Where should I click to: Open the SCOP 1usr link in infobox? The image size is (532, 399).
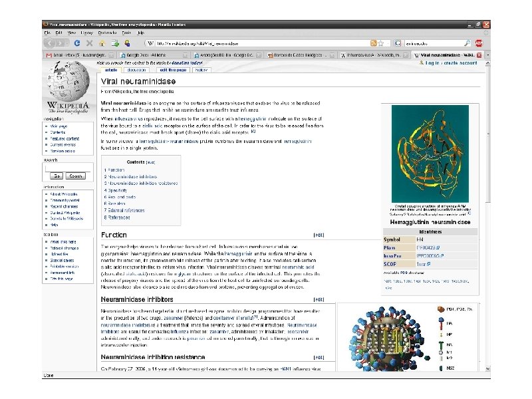click(x=424, y=264)
